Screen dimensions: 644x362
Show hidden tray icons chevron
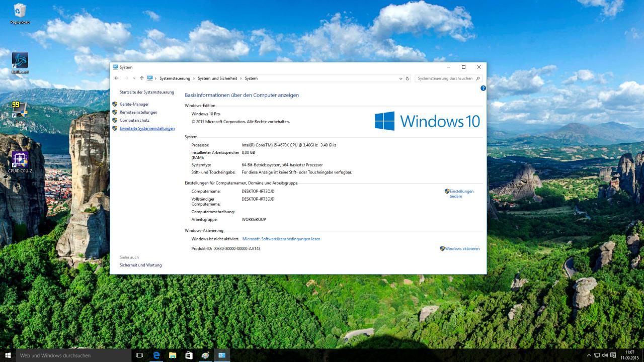pyautogui.click(x=589, y=355)
